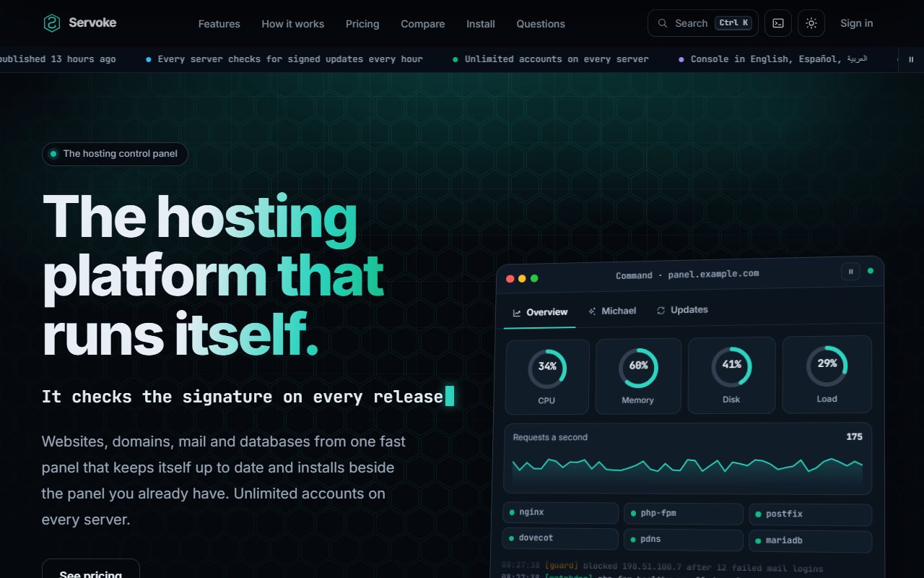The width and height of the screenshot is (924, 578).
Task: Open the terminal console icon button
Action: [x=778, y=23]
